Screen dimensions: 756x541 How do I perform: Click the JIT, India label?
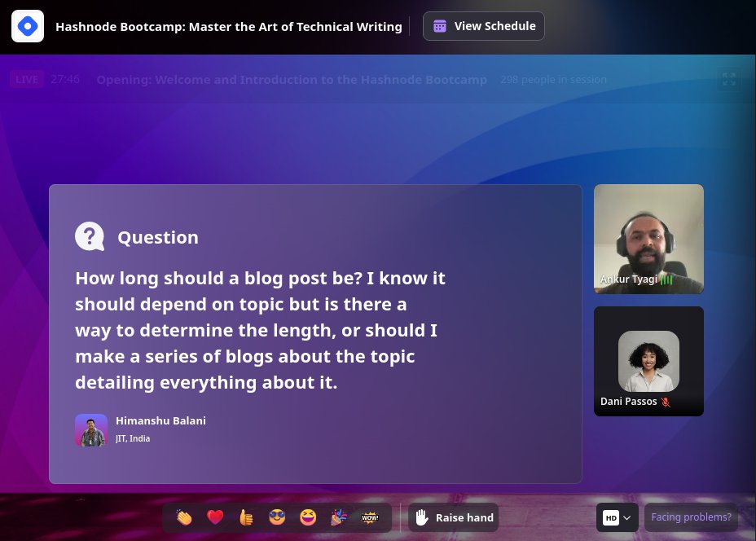point(133,439)
